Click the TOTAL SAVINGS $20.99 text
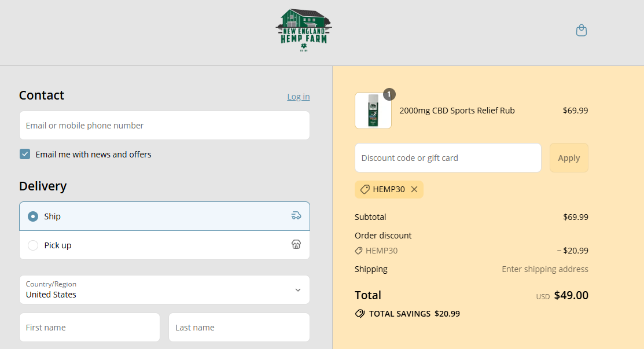The image size is (644, 349). tap(414, 314)
